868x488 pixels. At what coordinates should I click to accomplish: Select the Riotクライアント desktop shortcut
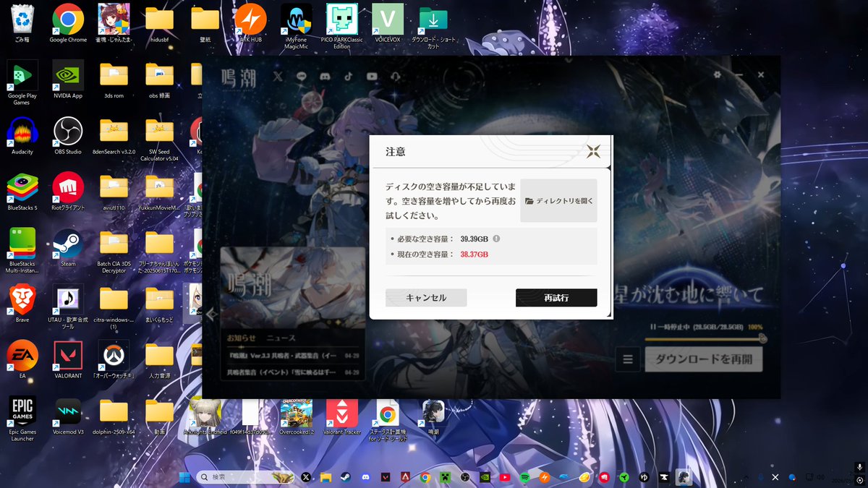coord(68,192)
